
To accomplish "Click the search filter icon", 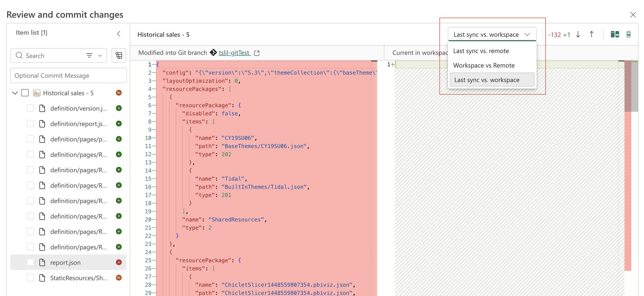I will (x=89, y=56).
